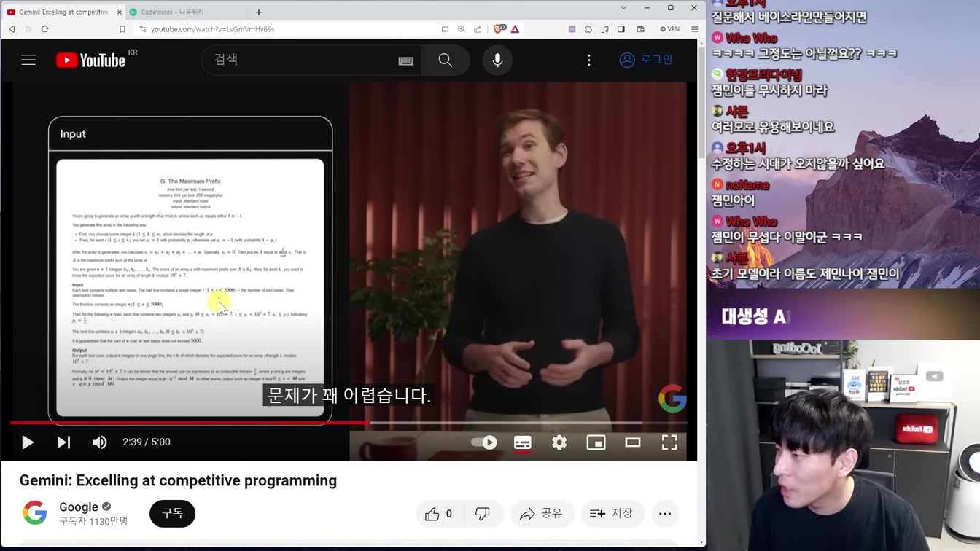Open site info icon in the address bar
The image size is (980, 551).
point(143,29)
